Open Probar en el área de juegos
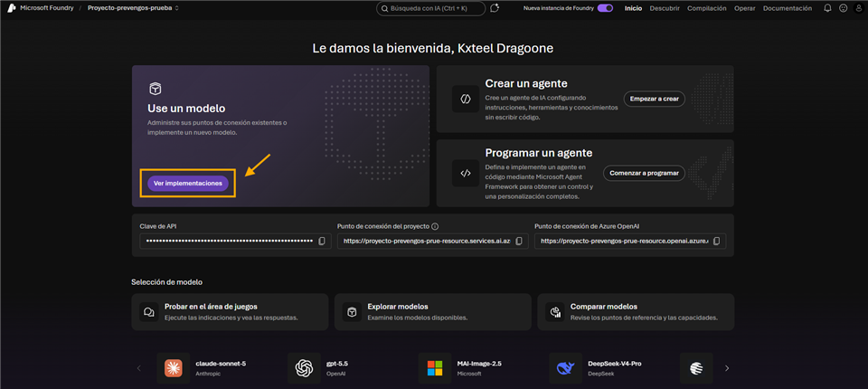The image size is (868, 389). [x=230, y=312]
